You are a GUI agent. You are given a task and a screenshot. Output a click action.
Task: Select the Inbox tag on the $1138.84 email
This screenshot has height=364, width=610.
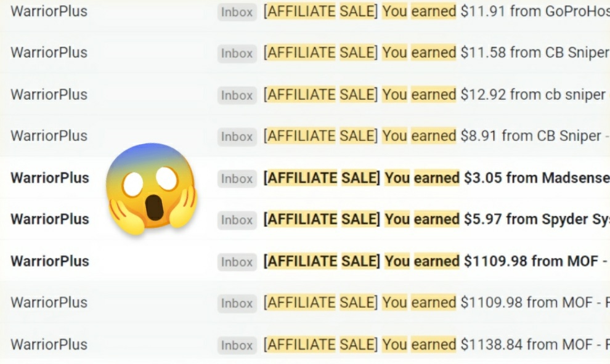click(237, 345)
